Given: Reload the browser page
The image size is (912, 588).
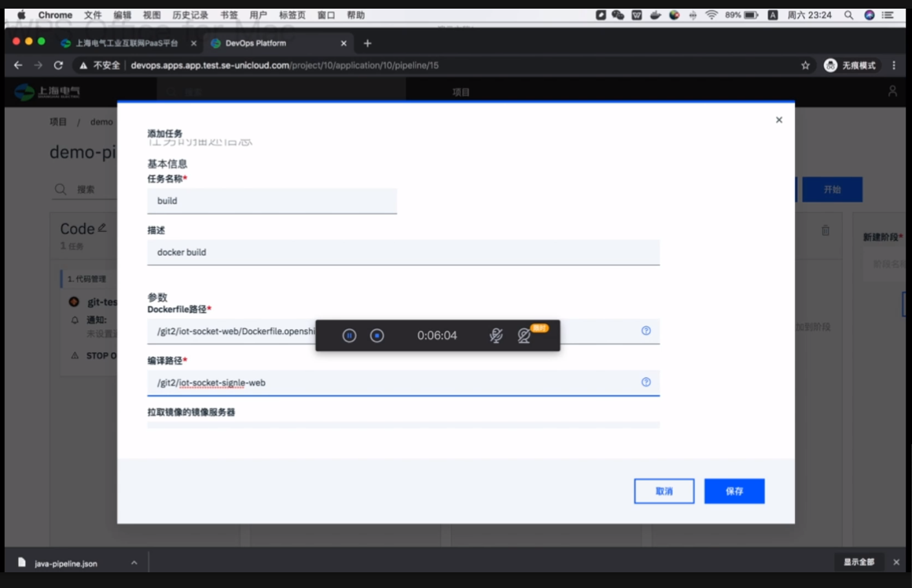Looking at the screenshot, I should click(x=58, y=65).
